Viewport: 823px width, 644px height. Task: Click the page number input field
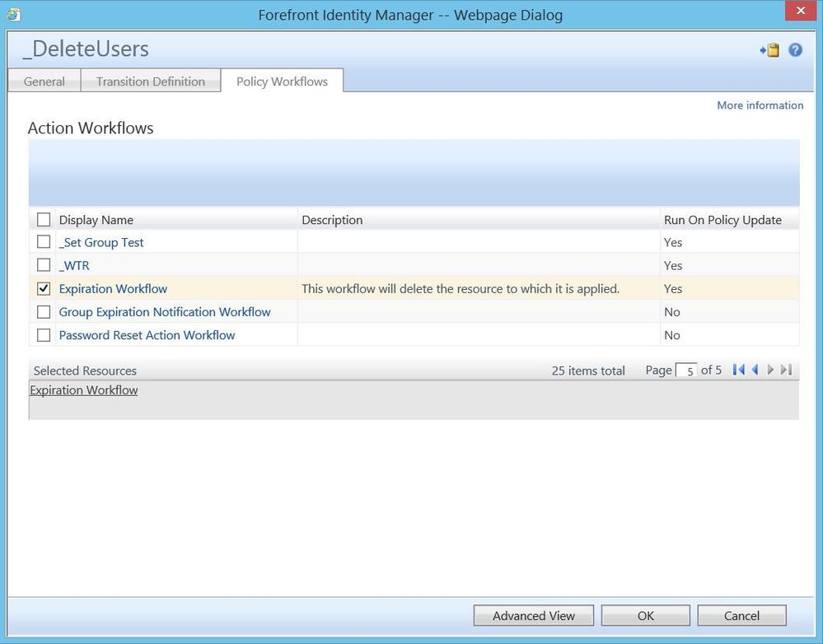point(686,370)
